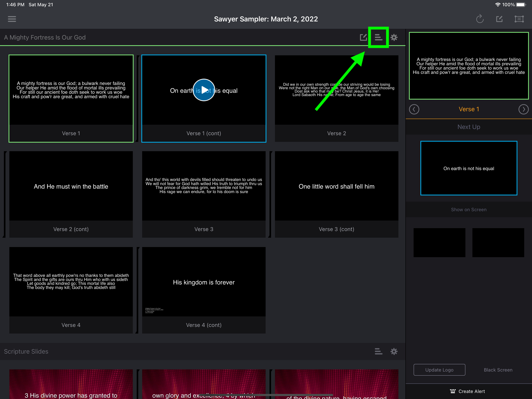Screen dimensions: 532x399
Task: Select the Verse 3 slide
Action: [x=204, y=194]
